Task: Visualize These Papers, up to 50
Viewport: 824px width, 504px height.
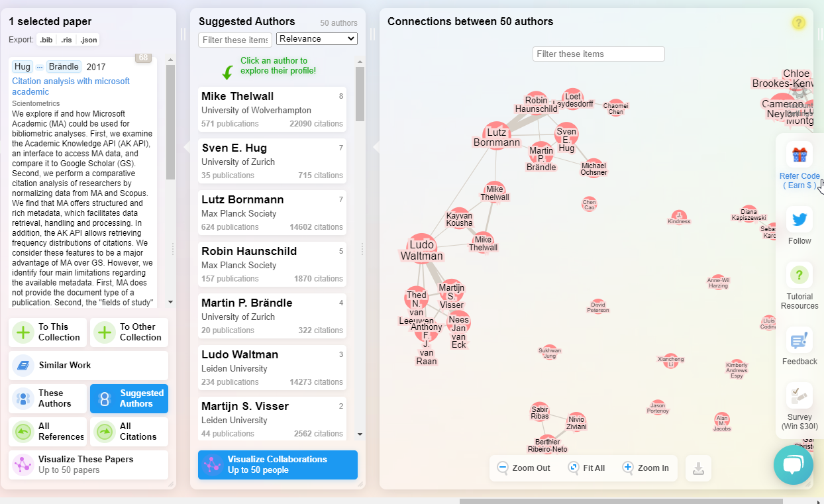Action: [x=89, y=465]
